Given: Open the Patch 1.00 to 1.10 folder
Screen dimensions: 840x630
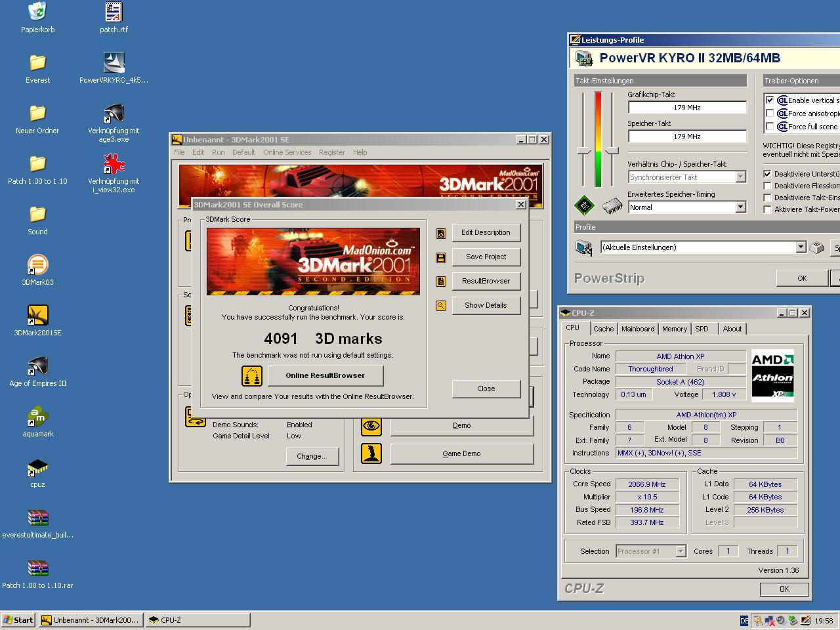Looking at the screenshot, I should tap(37, 163).
